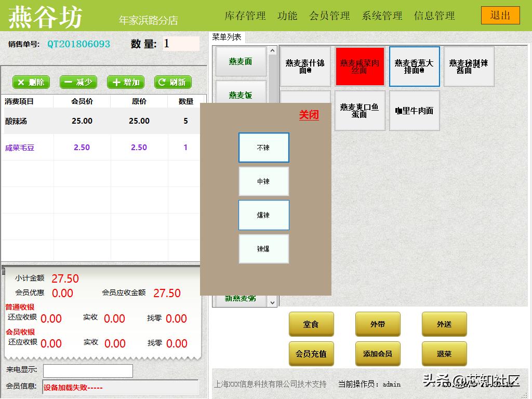Viewport: 532px width, 399px height.
Task: Click the refresh (刷新) icon button
Action: point(172,83)
